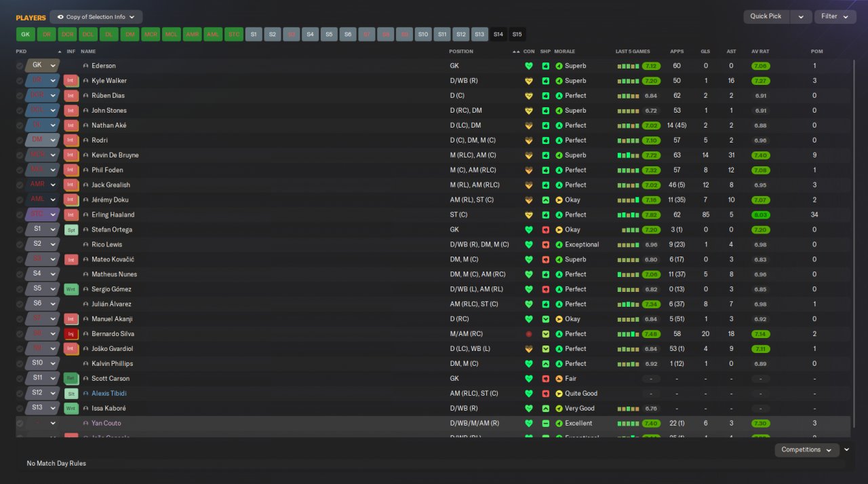Toggle the picked checkmark for Kyle Walker
868x484 pixels.
pyautogui.click(x=20, y=81)
